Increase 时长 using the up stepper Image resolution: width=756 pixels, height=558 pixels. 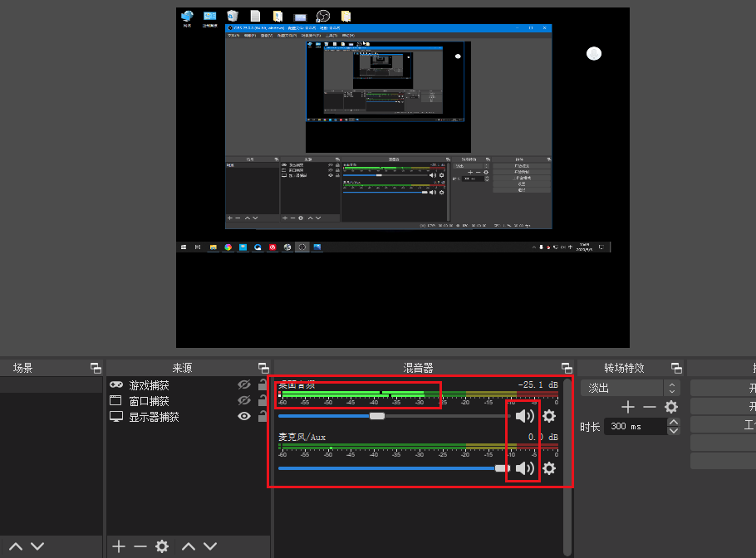coord(674,421)
